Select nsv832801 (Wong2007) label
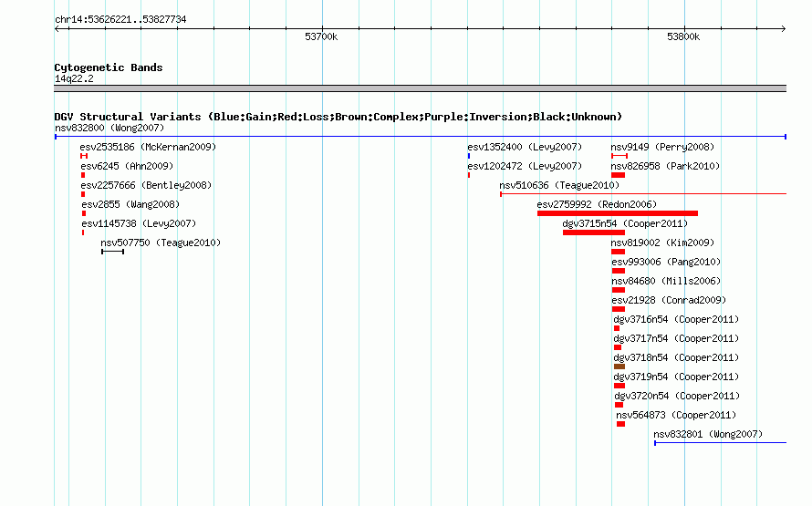The height and width of the screenshot is (506, 812). (x=708, y=434)
